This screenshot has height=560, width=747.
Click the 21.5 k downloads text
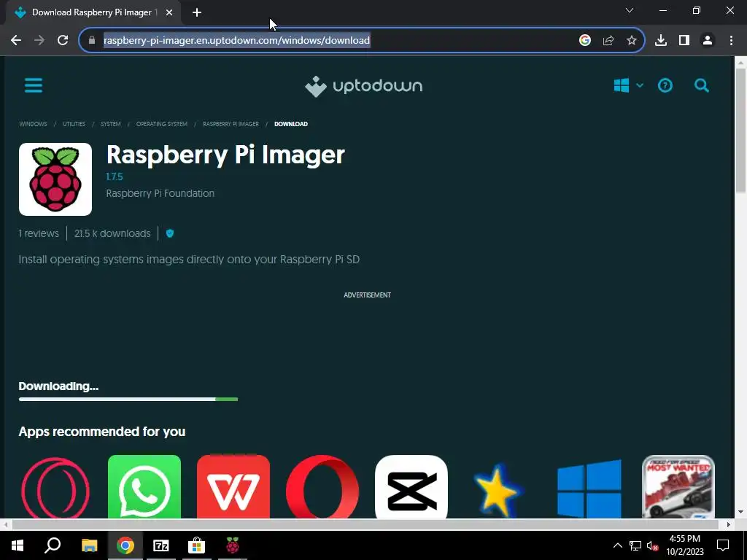(112, 233)
